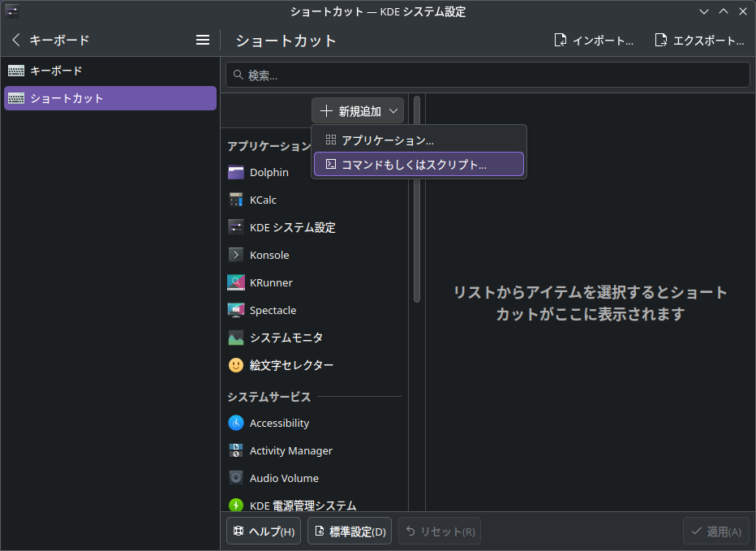Click the shortcut list vertical scrollbar
The width and height of the screenshot is (756, 551).
(x=417, y=200)
